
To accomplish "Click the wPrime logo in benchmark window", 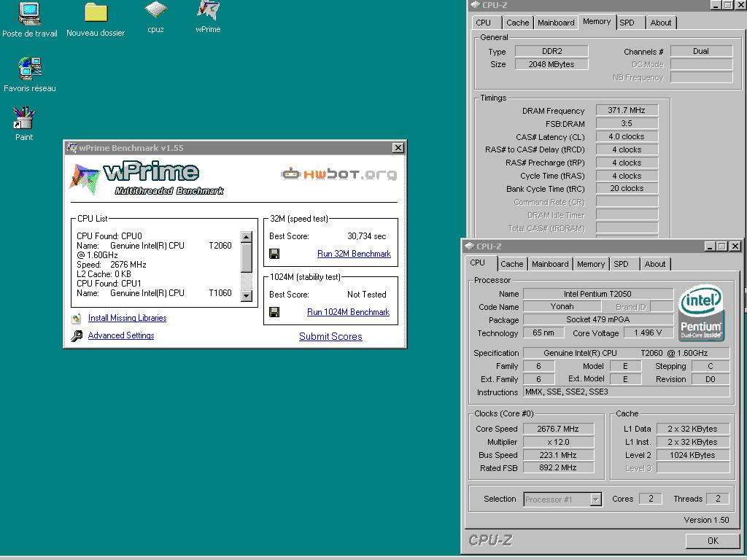I will [147, 178].
